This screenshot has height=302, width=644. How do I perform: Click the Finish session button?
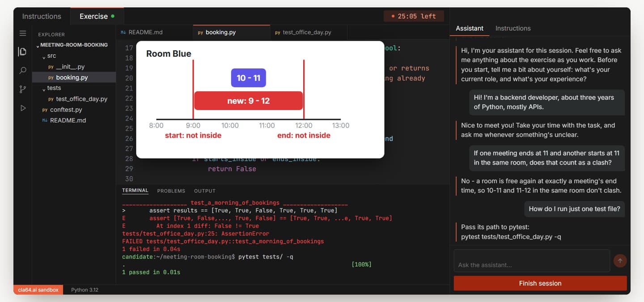point(540,283)
